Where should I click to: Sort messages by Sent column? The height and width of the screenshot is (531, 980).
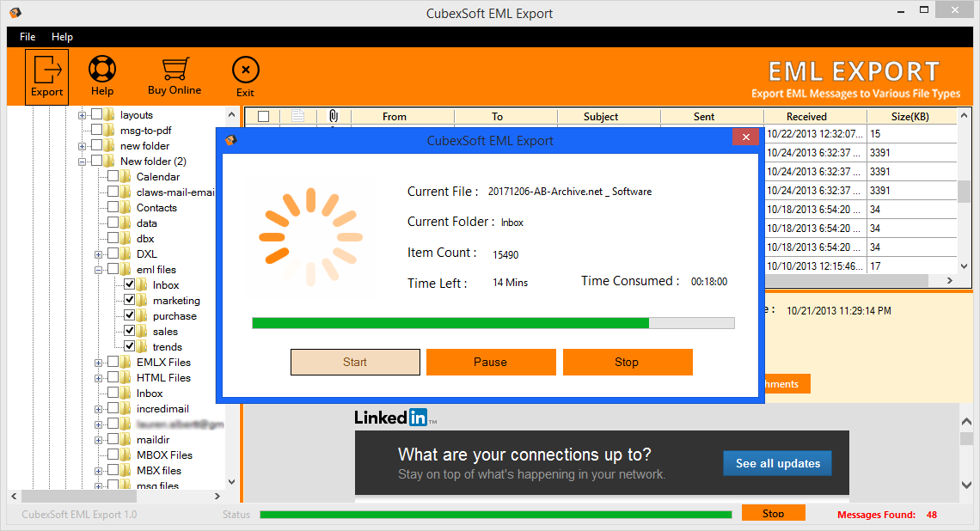pyautogui.click(x=713, y=116)
